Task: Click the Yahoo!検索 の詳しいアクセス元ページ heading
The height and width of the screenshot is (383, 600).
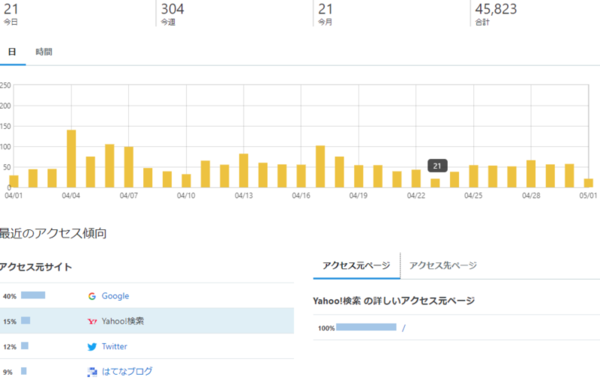Action: (x=394, y=301)
